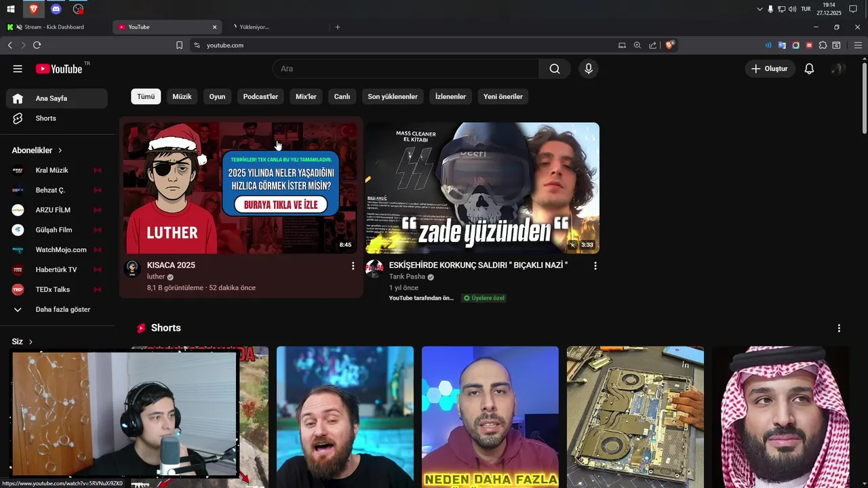The width and height of the screenshot is (868, 488).
Task: Open Ana Sayfa in sidebar
Action: [57, 98]
